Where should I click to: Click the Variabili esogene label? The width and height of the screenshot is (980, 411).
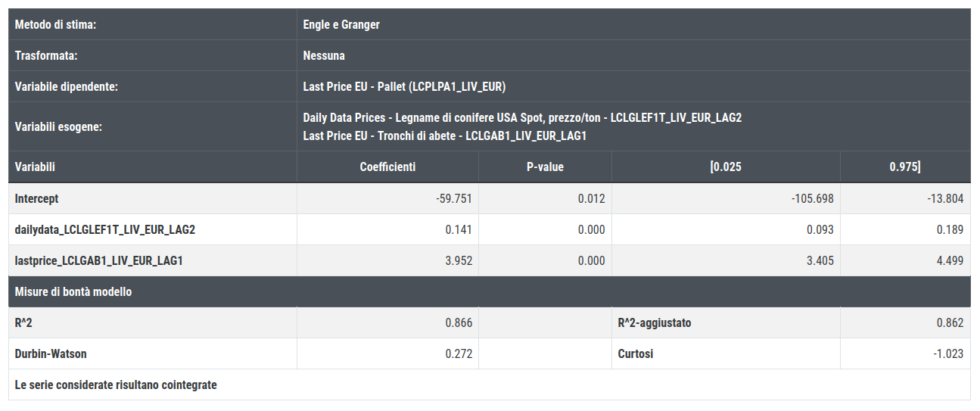tap(58, 126)
